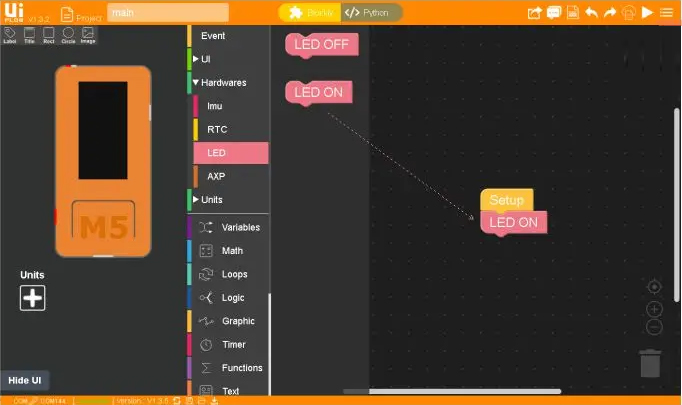Screen dimensions: 682x405
Task: Center the workspace with target icon
Action: coord(654,287)
